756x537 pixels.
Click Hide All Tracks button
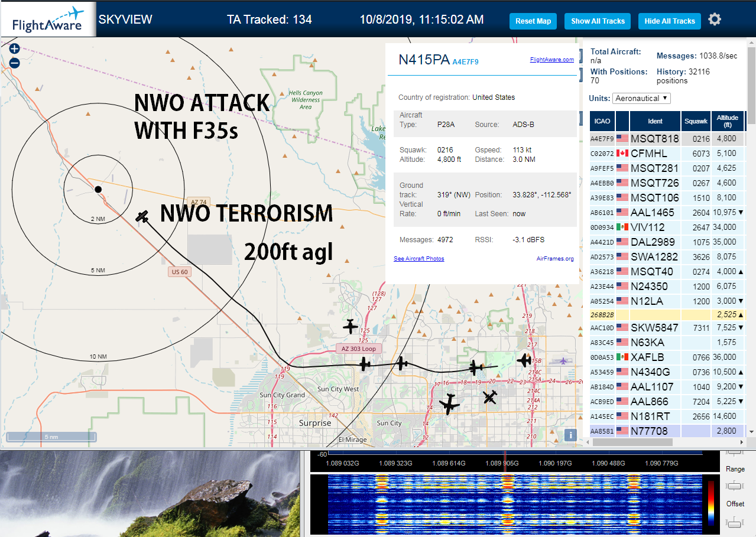click(x=670, y=21)
